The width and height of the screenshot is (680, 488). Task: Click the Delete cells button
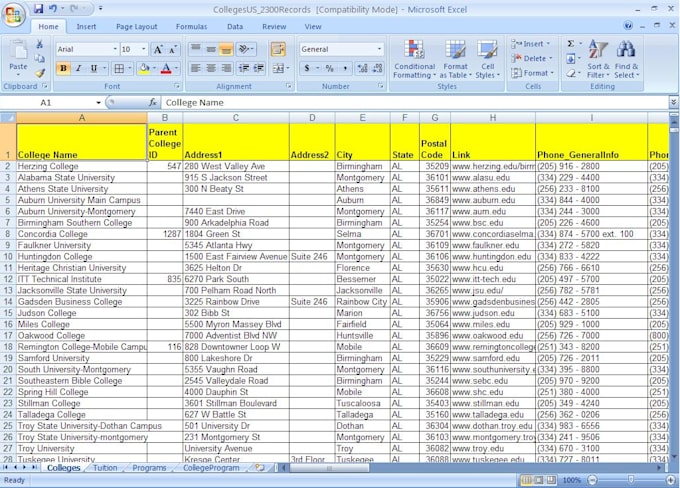[x=532, y=58]
